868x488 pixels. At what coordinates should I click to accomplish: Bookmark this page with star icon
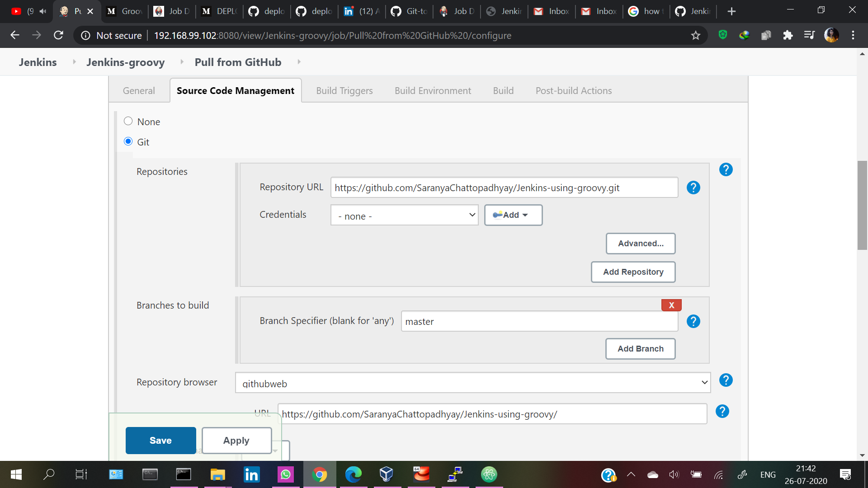point(695,35)
